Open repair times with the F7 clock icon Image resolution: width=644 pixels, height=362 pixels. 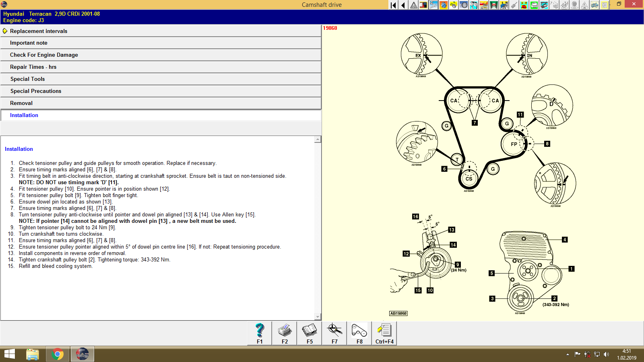[334, 333]
